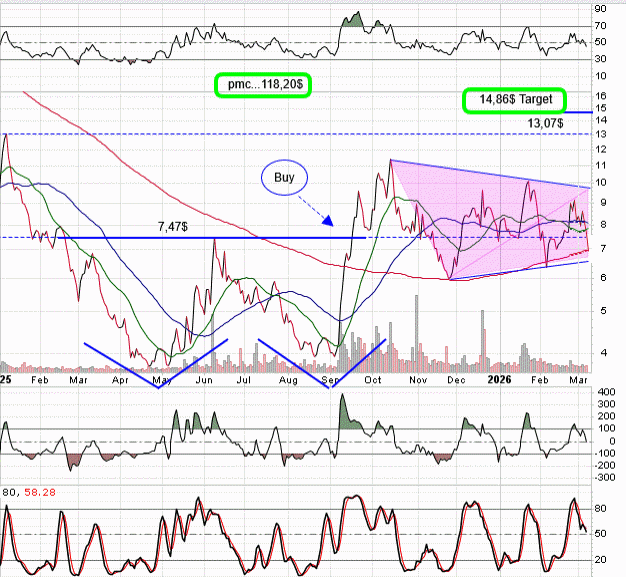Click the circled "Buy" annotation

click(x=285, y=177)
